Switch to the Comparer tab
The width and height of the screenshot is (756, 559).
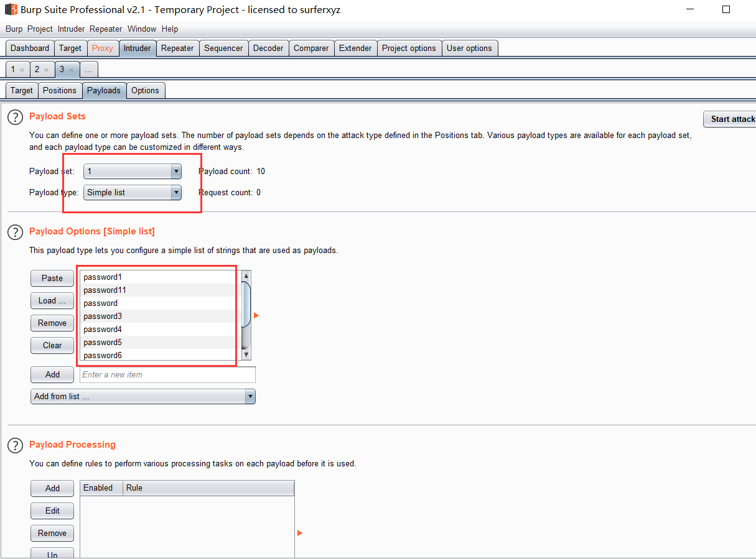point(311,49)
